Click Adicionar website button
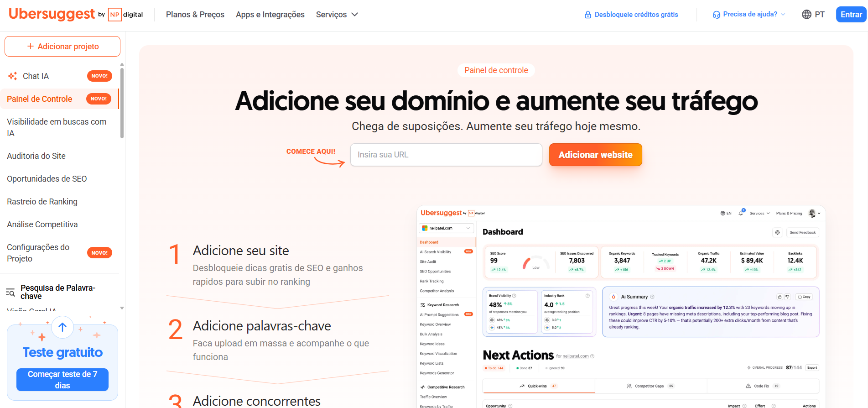The image size is (868, 408). click(x=595, y=155)
